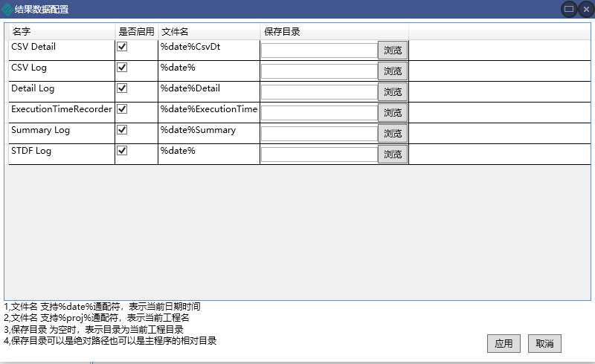Focus CSV Log save directory field

click(x=320, y=71)
